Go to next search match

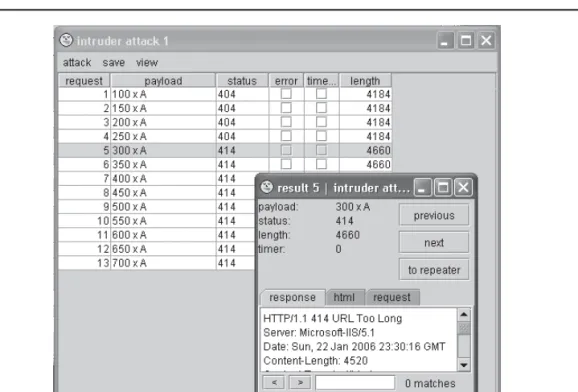[x=300, y=382]
